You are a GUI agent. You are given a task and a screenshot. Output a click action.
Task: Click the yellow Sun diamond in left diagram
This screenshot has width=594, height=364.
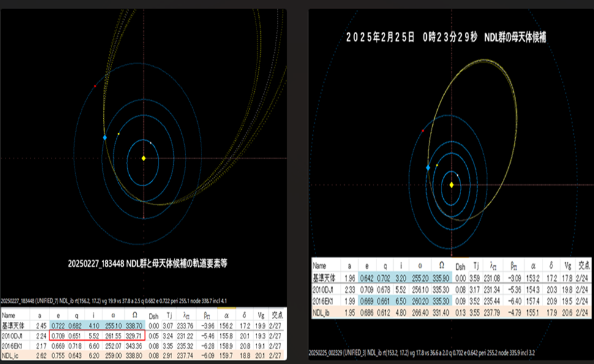143,158
